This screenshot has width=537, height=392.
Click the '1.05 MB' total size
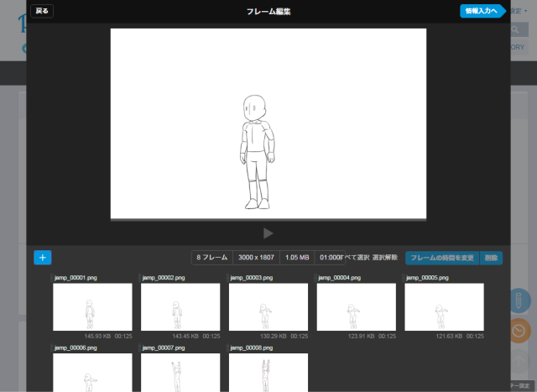tap(297, 258)
